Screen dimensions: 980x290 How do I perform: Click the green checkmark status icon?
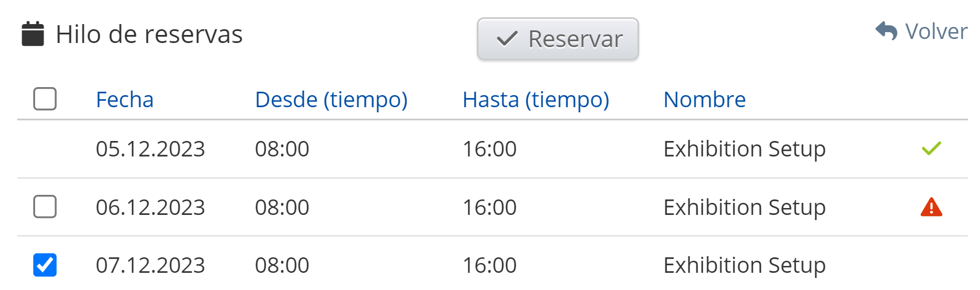click(931, 148)
